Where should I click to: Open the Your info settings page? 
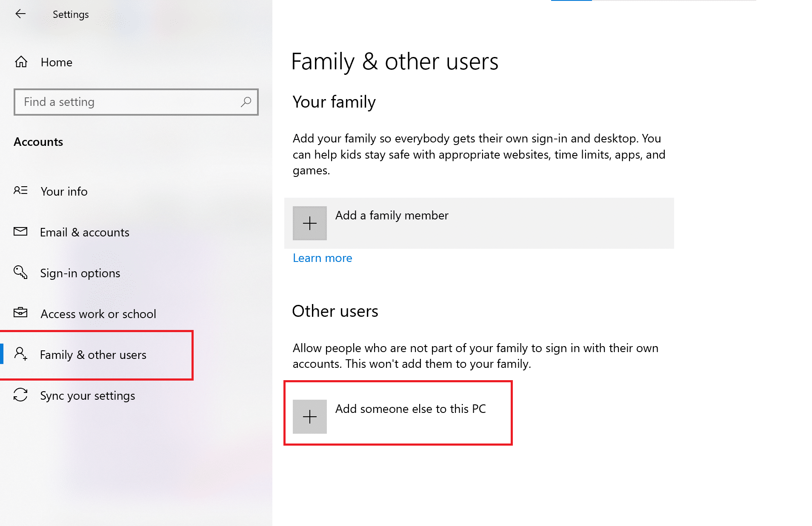[x=63, y=191]
